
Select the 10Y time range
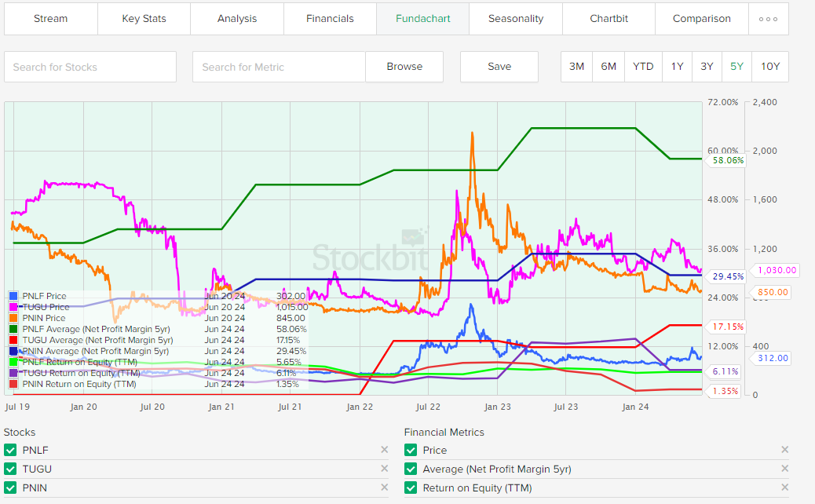click(x=769, y=67)
